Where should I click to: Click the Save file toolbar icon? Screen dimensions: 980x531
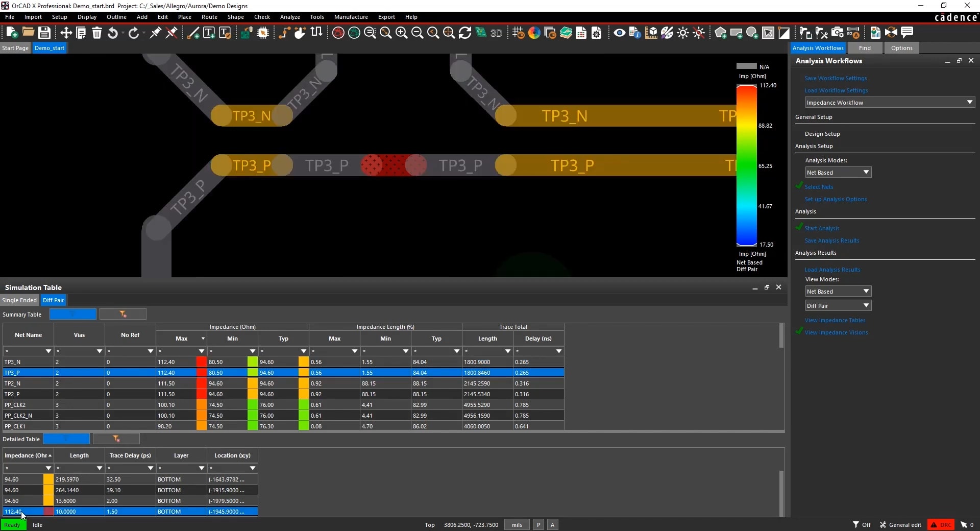coord(44,33)
